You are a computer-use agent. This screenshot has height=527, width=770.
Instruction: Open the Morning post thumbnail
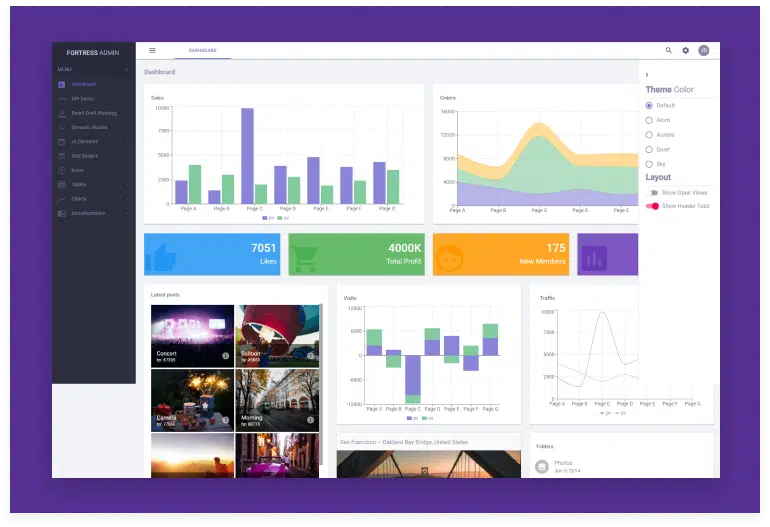point(277,400)
